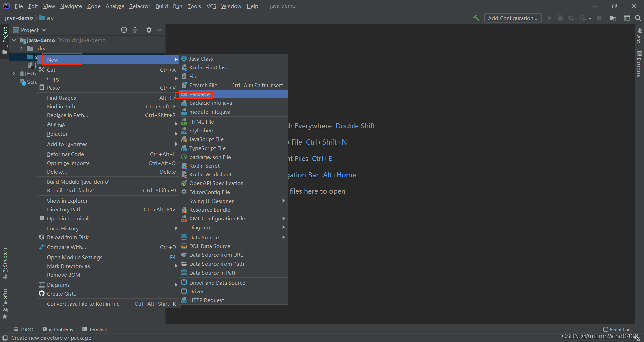Open Project panel settings gear
The width and height of the screenshot is (644, 342).
149,30
